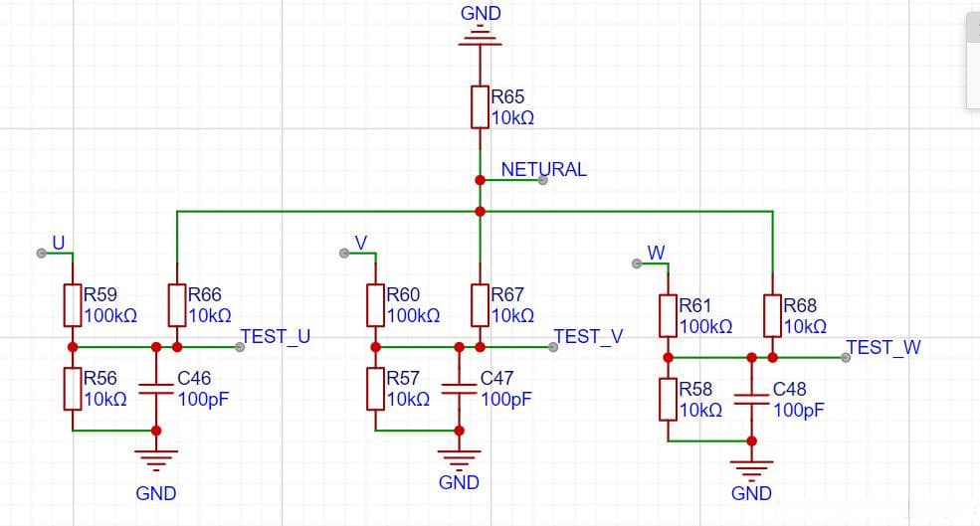The height and width of the screenshot is (526, 980).
Task: Click the TEST_V net label
Action: point(588,337)
